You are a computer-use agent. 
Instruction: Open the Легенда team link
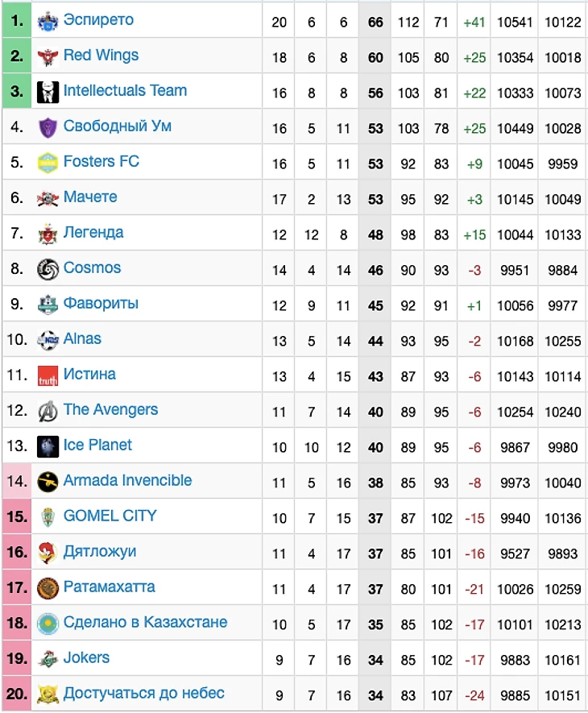click(93, 233)
